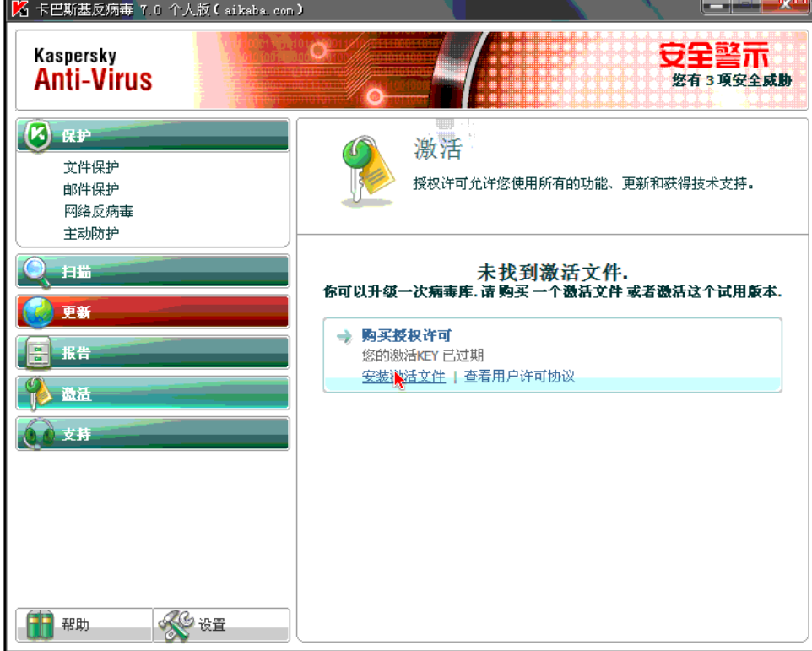Click the key icon beside 激活 in sidebar
Image resolution: width=812 pixels, height=651 pixels.
39,393
